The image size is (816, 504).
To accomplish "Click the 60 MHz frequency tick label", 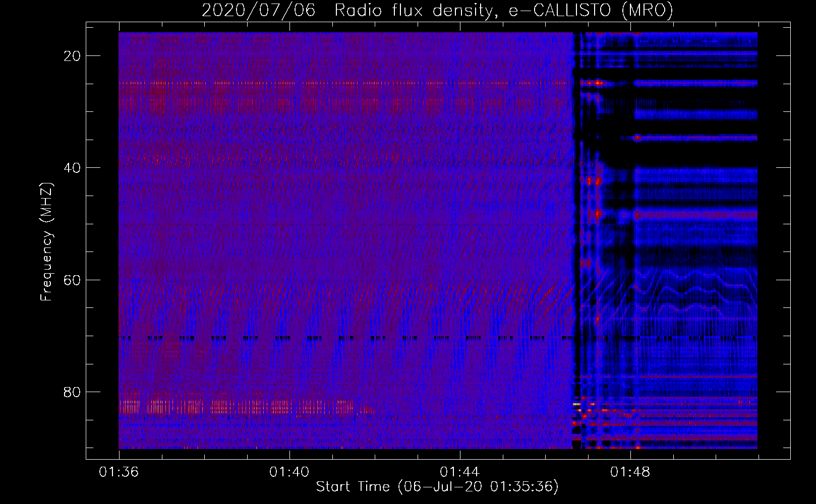I will pos(73,280).
